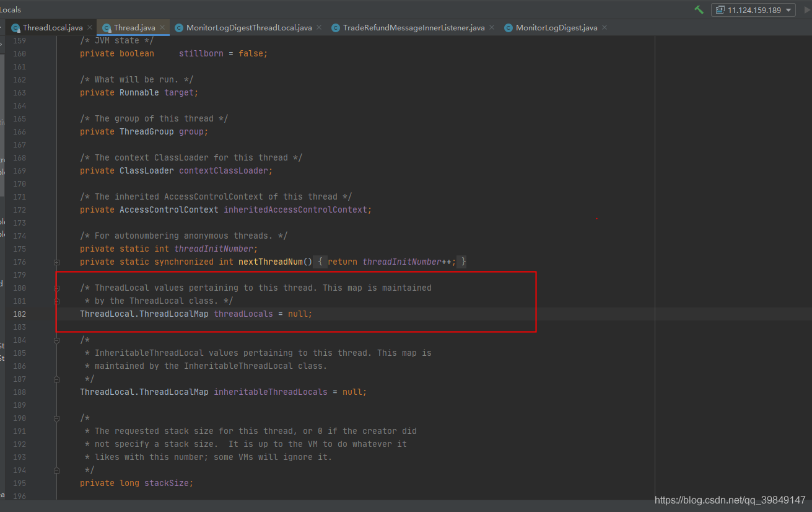Click the 'inheritableThreadLocals' field name
Viewport: 812px width, 512px height.
271,392
